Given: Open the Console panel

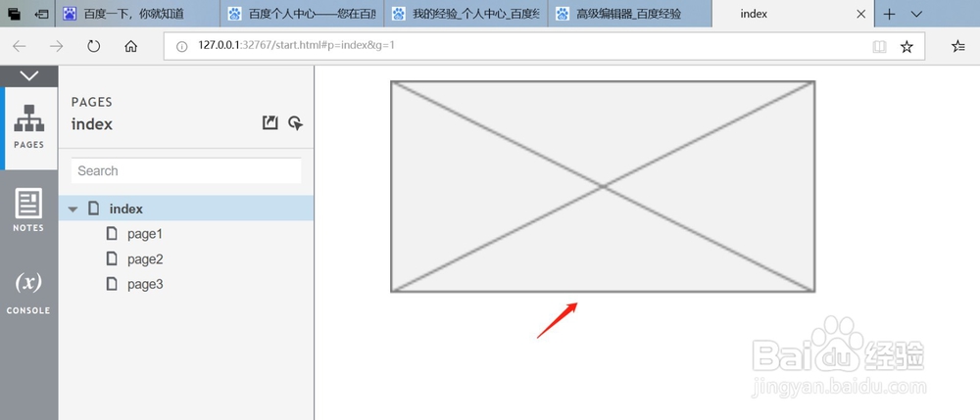Looking at the screenshot, I should point(28,292).
